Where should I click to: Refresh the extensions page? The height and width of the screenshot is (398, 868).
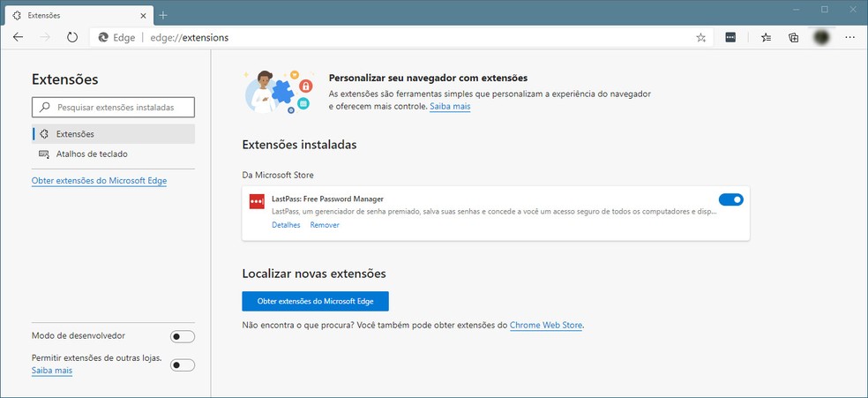[72, 37]
